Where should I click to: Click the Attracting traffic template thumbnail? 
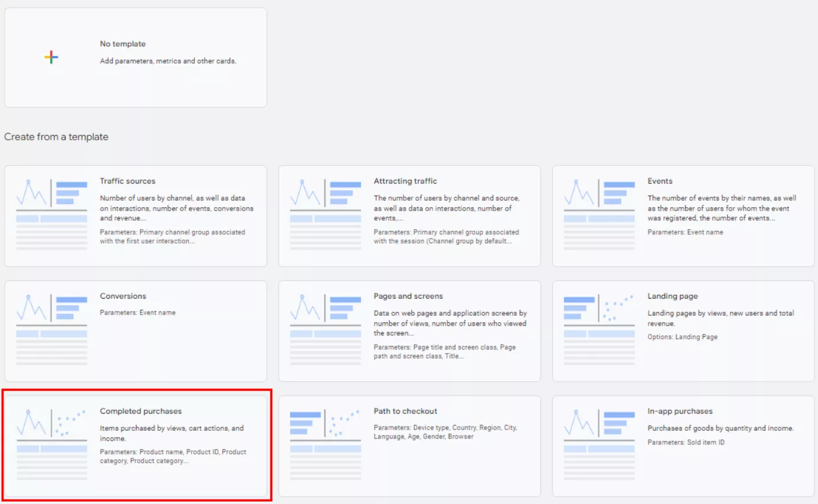coord(325,215)
